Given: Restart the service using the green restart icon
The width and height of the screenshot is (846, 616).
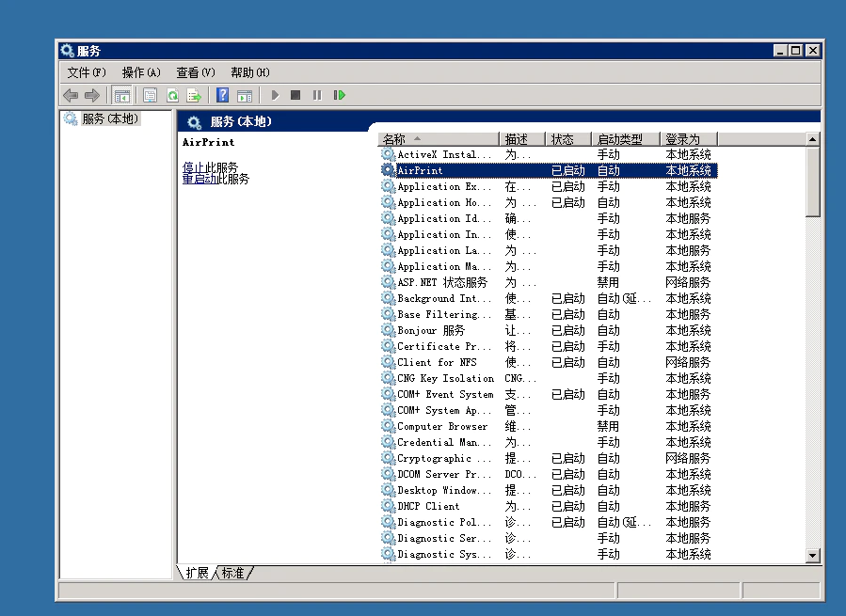Looking at the screenshot, I should 340,95.
